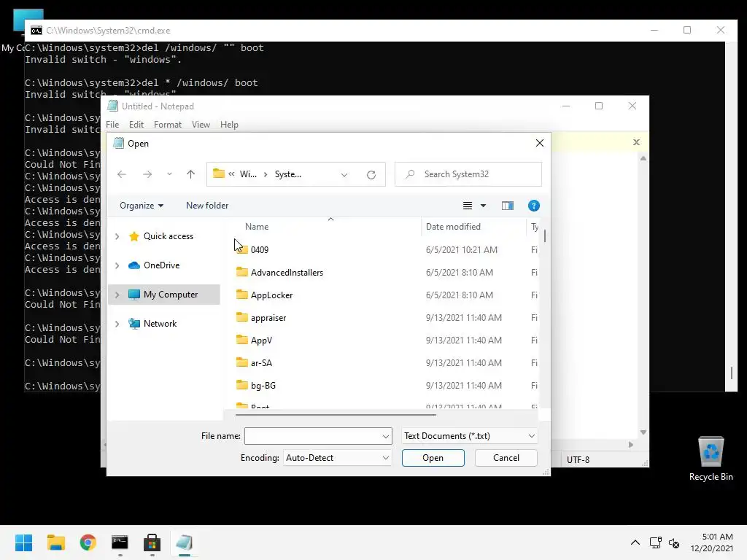Select the AppLocker folder
The width and height of the screenshot is (747, 560).
tap(271, 295)
